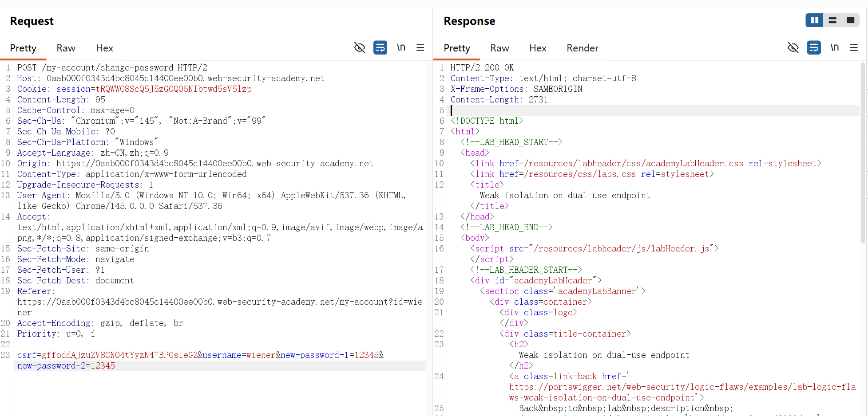
Task: Toggle the \n non-printable chars in Request panel
Action: point(401,47)
